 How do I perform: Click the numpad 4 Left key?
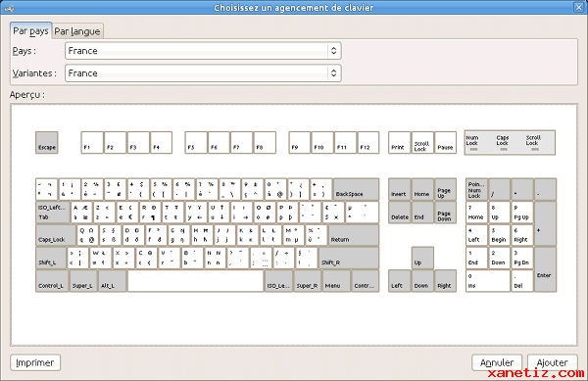click(x=476, y=235)
